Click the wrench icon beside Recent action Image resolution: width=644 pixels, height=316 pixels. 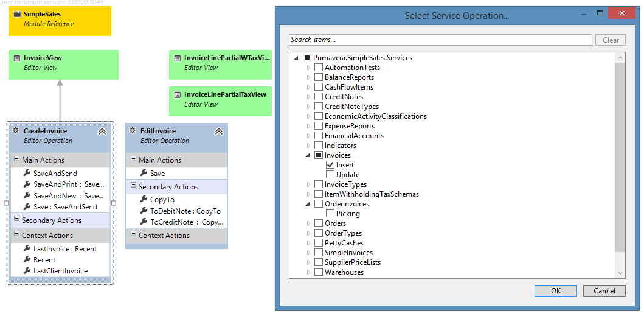(27, 259)
